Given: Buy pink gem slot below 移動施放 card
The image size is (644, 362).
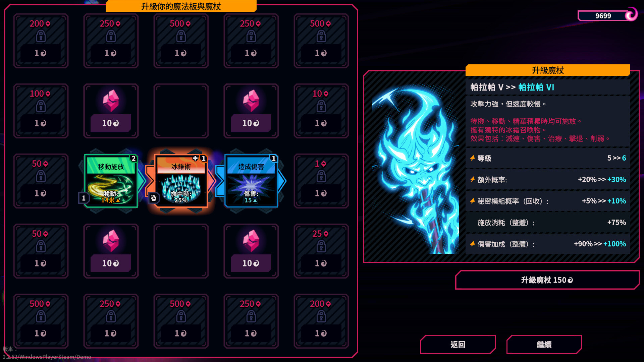Looking at the screenshot, I should click(x=111, y=251).
